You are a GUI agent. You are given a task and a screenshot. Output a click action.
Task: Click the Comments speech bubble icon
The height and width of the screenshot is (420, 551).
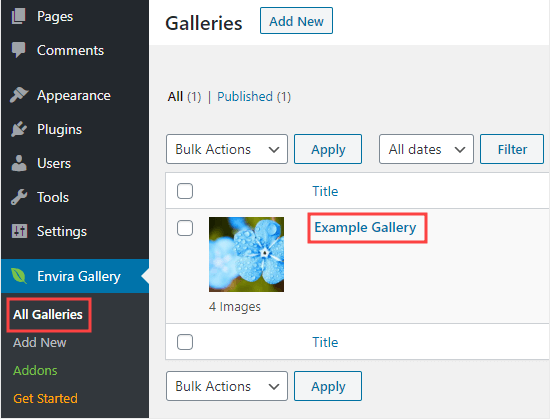(x=19, y=50)
